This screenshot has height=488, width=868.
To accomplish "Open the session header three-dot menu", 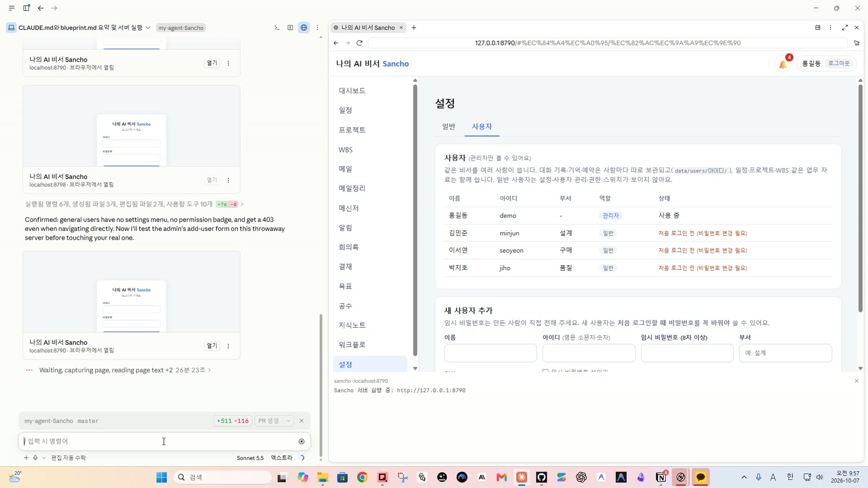I will (x=317, y=28).
